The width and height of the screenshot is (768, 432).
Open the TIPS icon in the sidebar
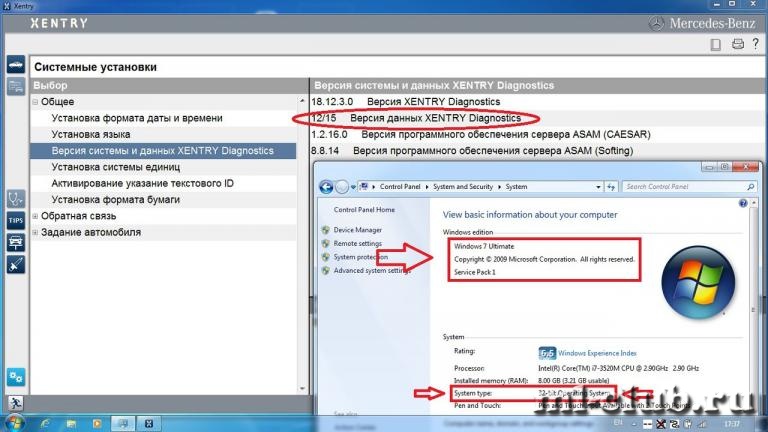16,220
